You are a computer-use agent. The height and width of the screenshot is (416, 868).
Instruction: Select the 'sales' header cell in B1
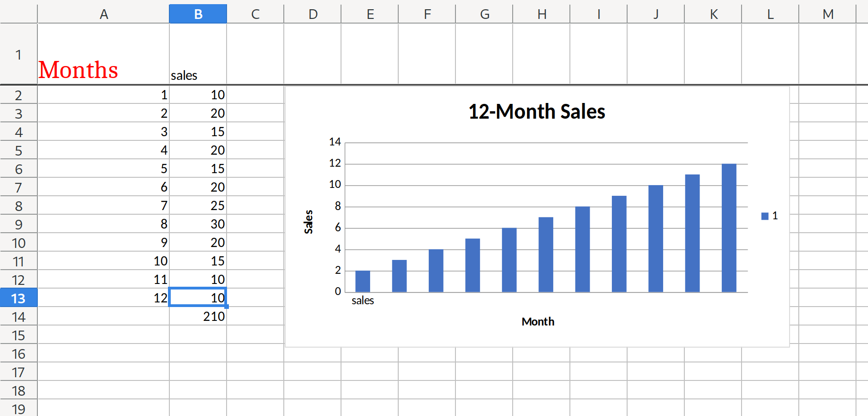coord(184,75)
